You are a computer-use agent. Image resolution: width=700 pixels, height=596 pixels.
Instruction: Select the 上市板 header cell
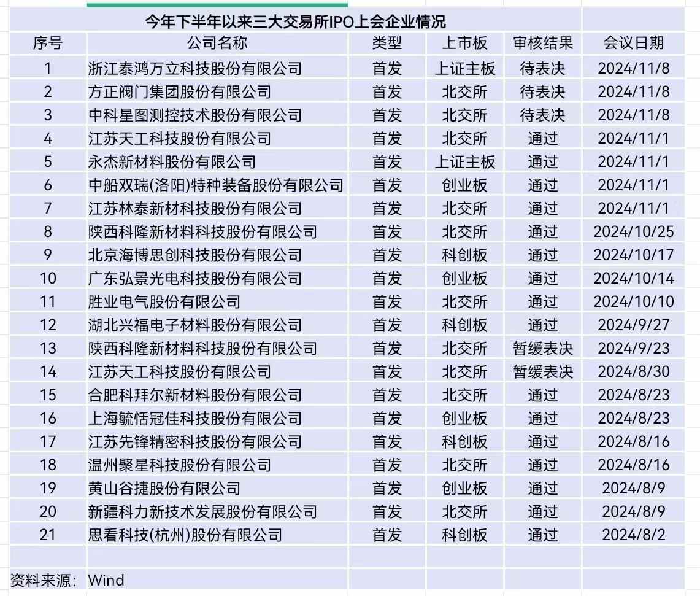coord(465,44)
